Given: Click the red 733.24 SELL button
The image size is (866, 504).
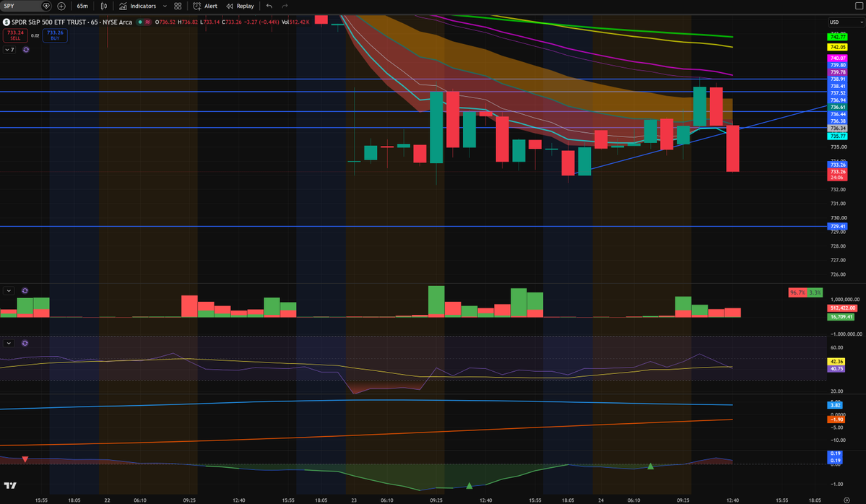Looking at the screenshot, I should 15,35.
